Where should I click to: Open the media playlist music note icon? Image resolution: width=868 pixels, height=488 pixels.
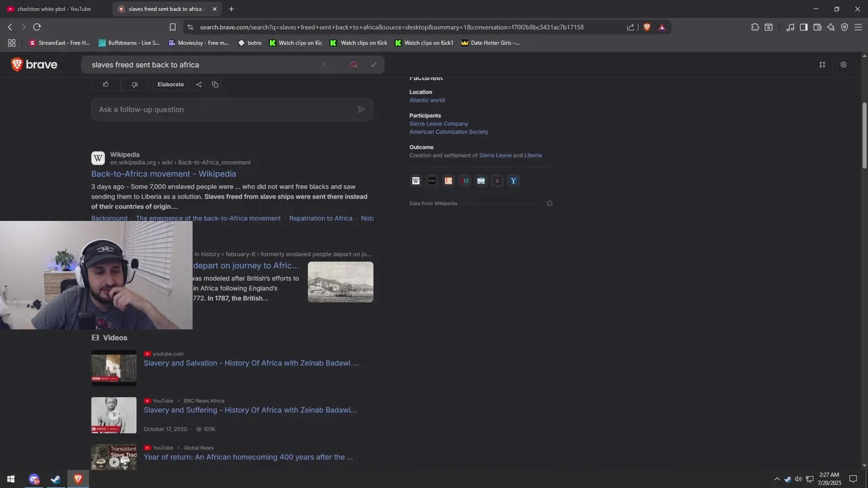[790, 27]
